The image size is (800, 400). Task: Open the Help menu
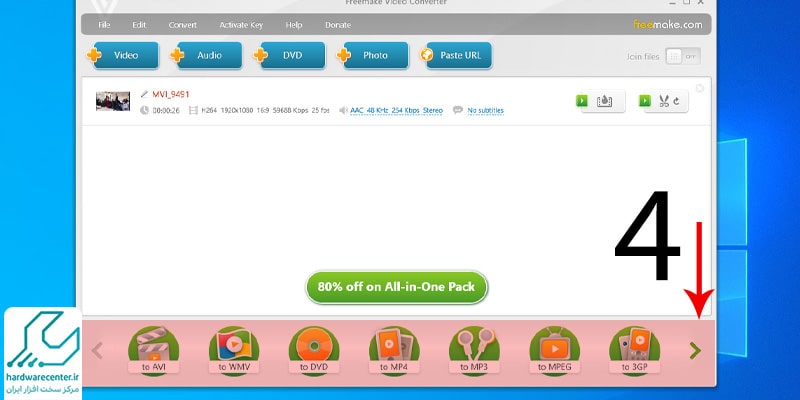click(x=294, y=24)
